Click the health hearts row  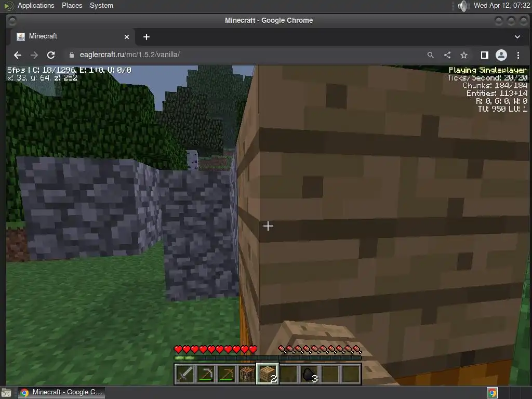click(216, 350)
